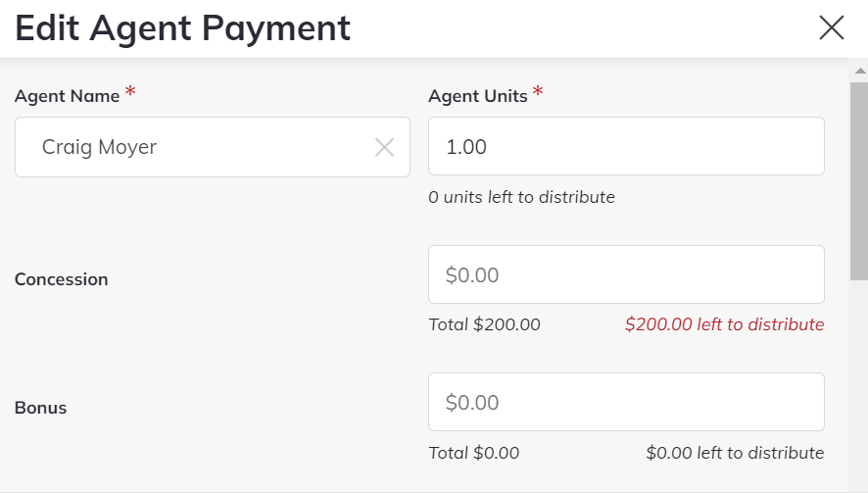Click the red "$200.00 left to distribute" warning
This screenshot has width=868, height=493.
(x=724, y=324)
